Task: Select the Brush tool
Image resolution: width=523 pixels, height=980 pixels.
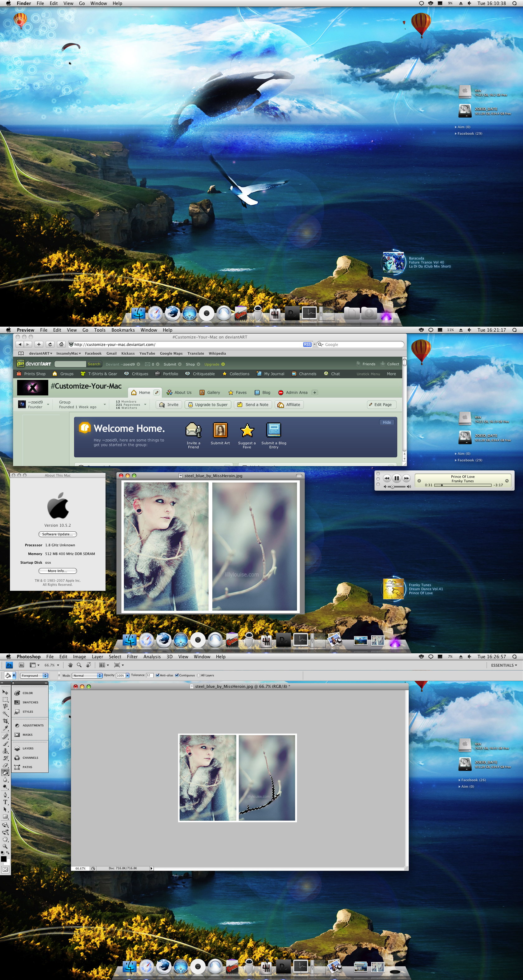Action: (x=5, y=743)
